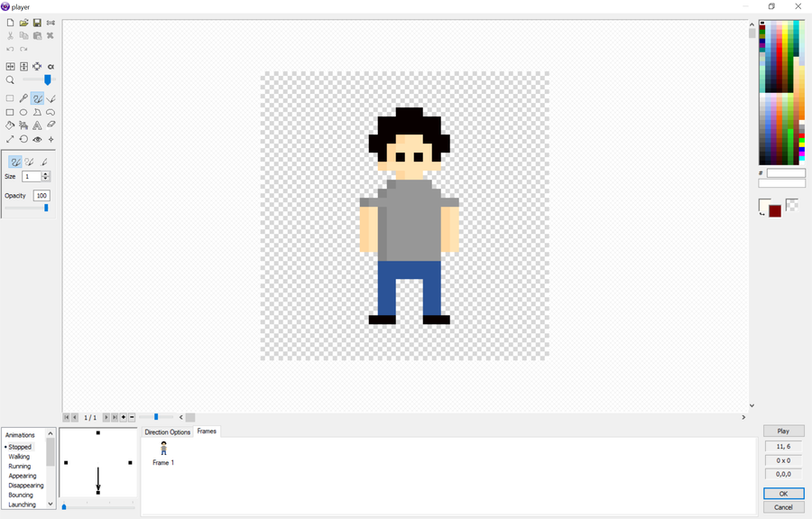The width and height of the screenshot is (812, 519).
Task: Click the Opacity value field
Action: 42,196
